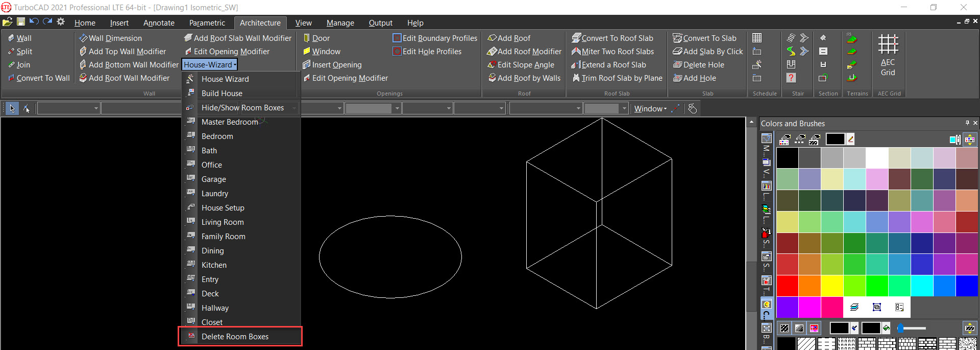980x350 pixels.
Task: Toggle the gradient brush button
Action: [799, 328]
